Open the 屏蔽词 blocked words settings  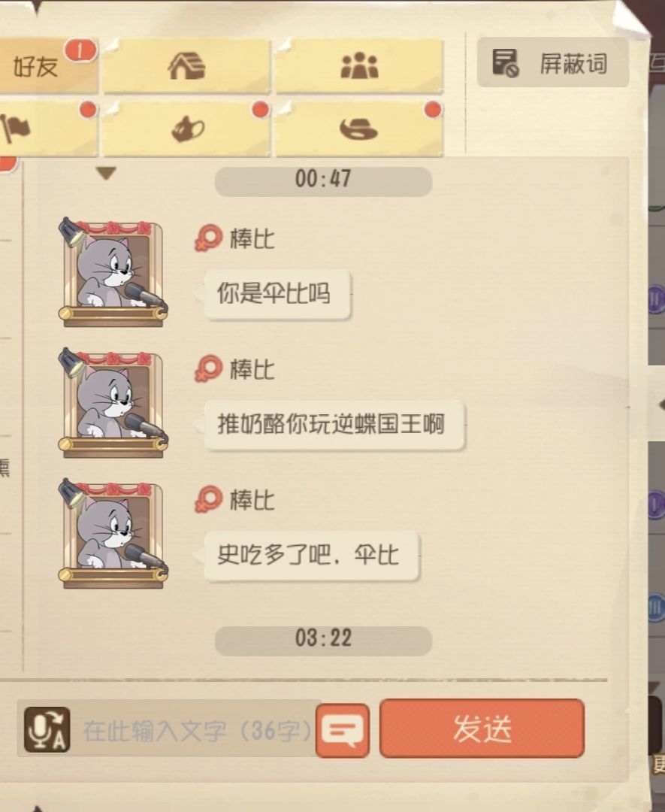click(553, 62)
